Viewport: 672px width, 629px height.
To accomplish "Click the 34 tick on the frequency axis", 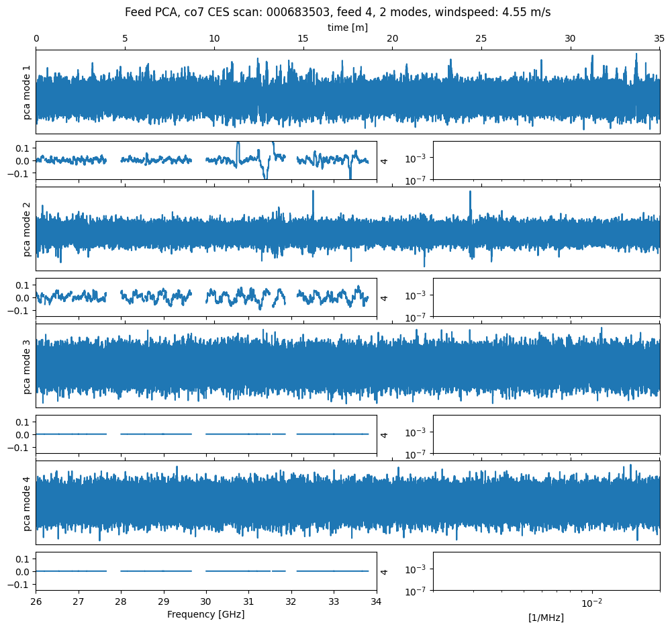I will [x=377, y=601].
